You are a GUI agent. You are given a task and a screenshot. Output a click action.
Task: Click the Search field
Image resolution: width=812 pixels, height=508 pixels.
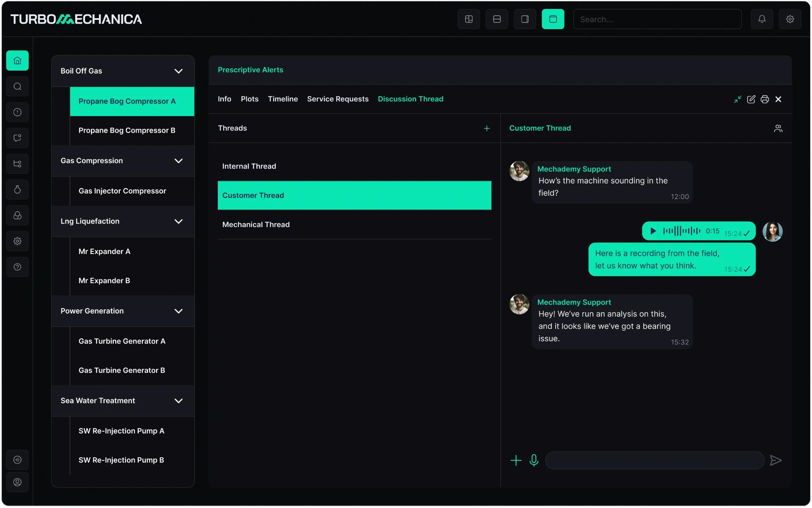(657, 19)
